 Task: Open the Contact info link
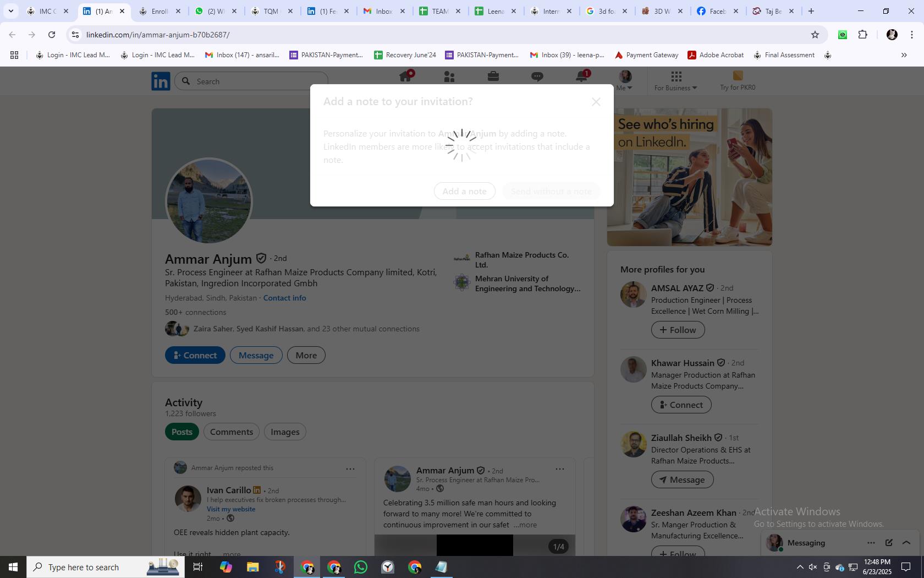click(x=285, y=298)
